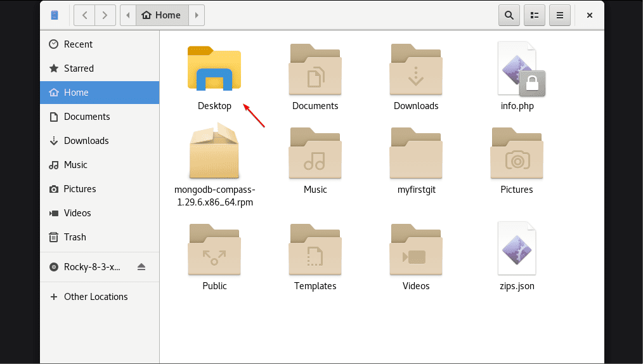Select the zips.json file icon

coord(517,248)
